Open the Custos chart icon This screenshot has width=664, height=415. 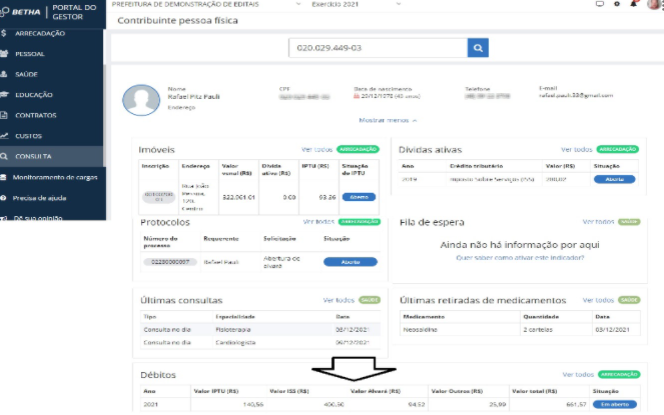pos(7,136)
